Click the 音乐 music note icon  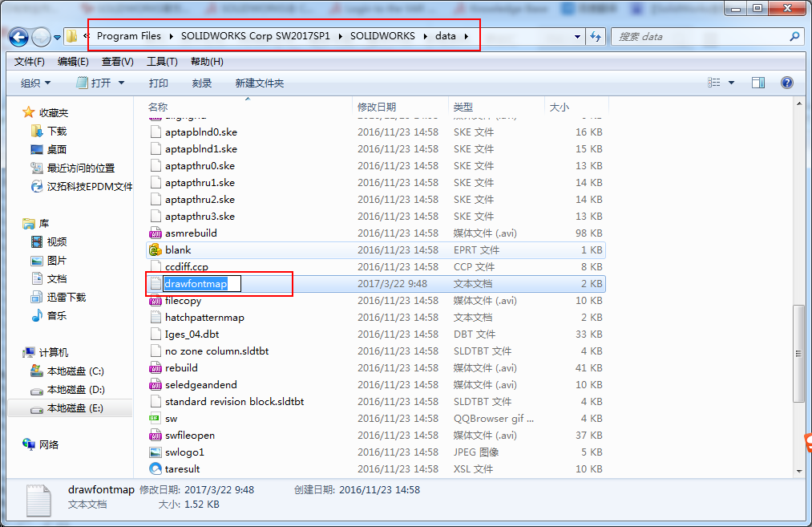(37, 315)
